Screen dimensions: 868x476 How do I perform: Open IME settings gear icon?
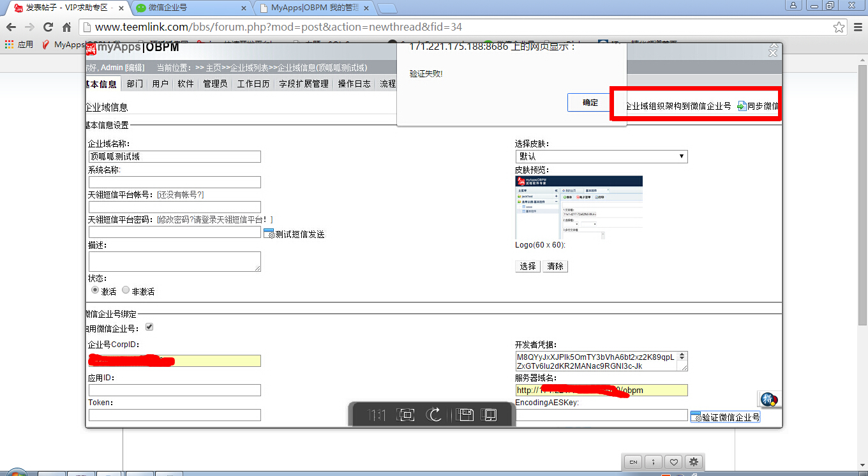point(694,461)
